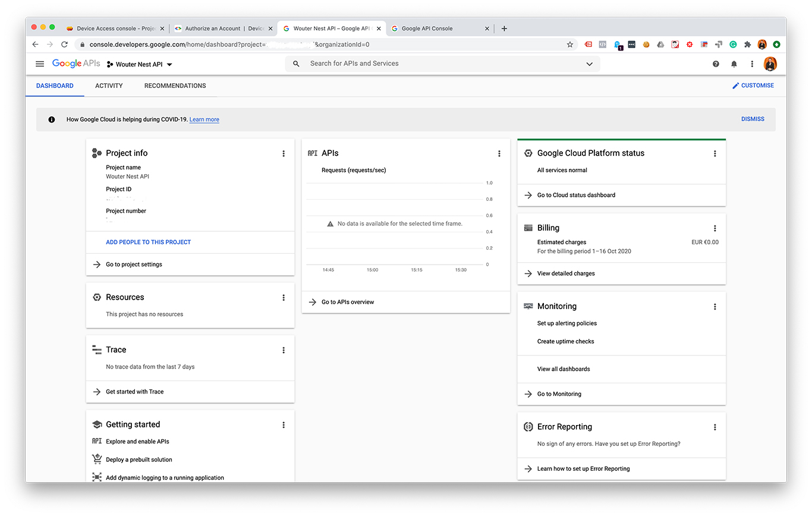Open Trace card options menu
This screenshot has height=516, width=812.
pyautogui.click(x=284, y=350)
